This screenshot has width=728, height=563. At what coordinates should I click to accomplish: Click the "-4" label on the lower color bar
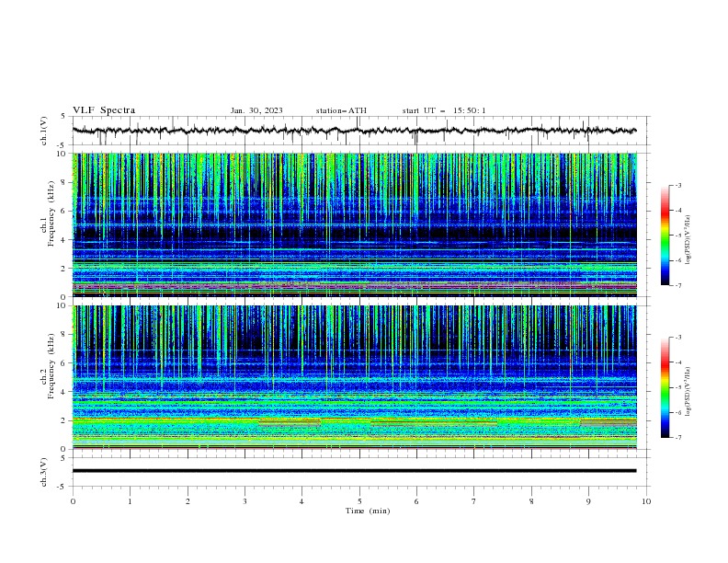677,362
